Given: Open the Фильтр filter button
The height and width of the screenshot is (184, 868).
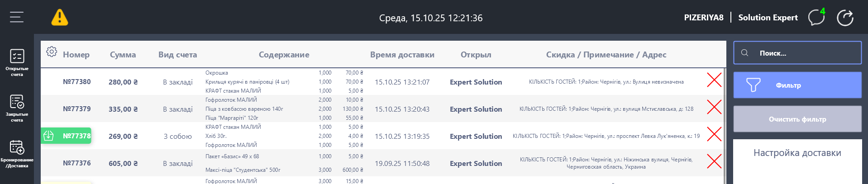Looking at the screenshot, I should (797, 85).
